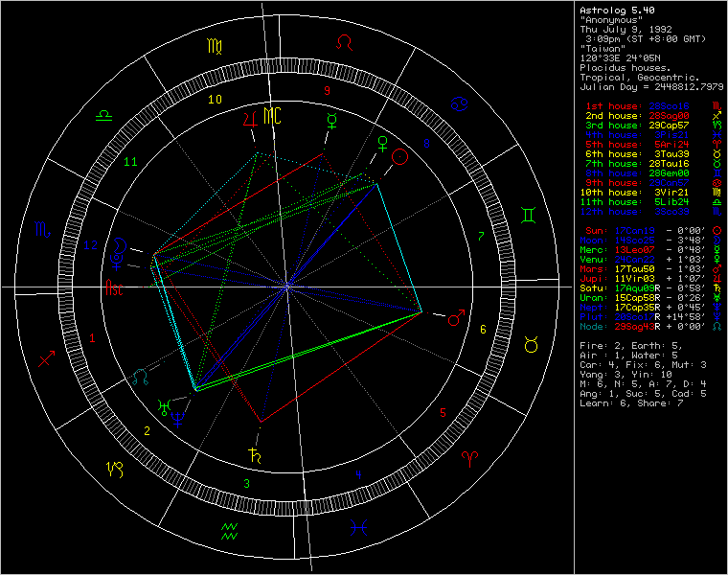Click house number 6 in the wheel
This screenshot has height=575, width=728.
click(483, 330)
